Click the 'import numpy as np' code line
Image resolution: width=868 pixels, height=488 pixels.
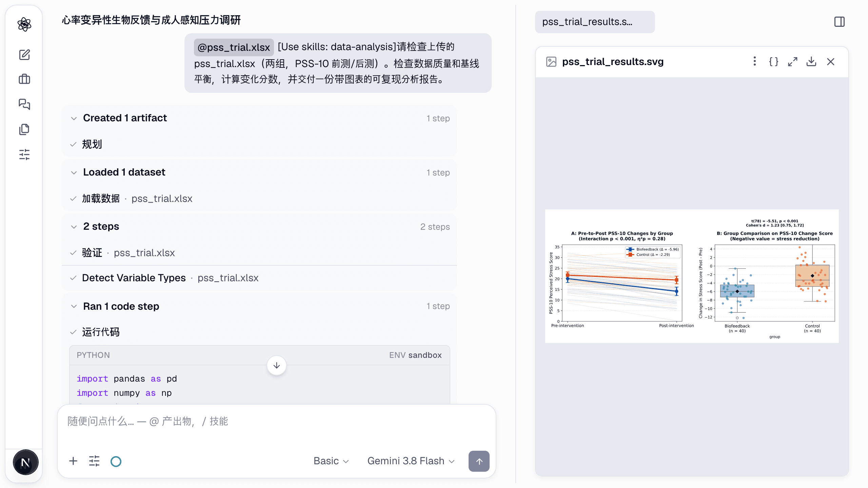(124, 393)
